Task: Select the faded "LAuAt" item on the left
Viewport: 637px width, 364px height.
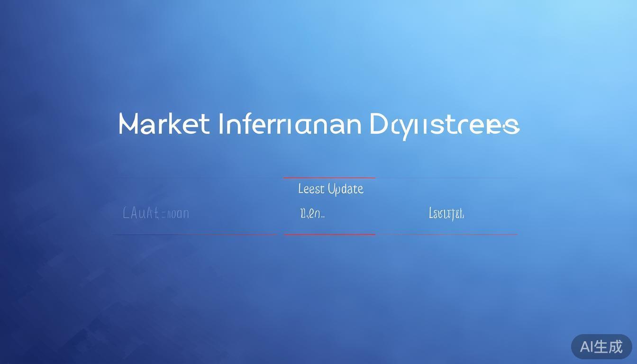Action: 155,213
